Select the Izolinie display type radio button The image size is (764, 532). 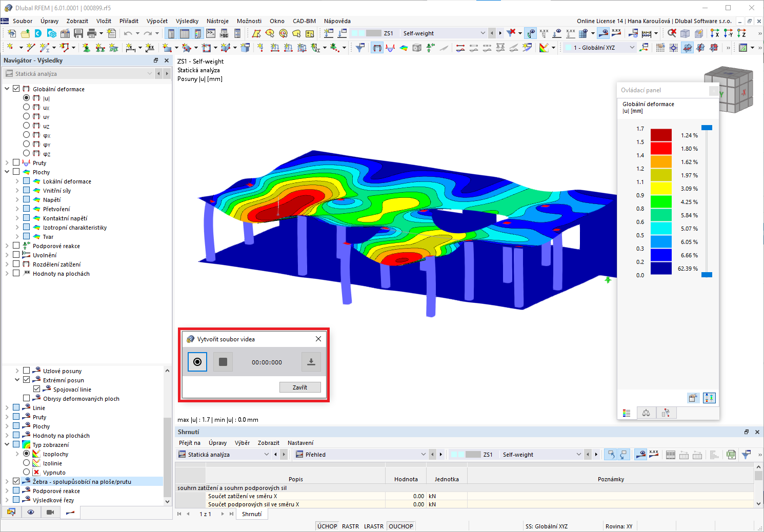click(26, 463)
